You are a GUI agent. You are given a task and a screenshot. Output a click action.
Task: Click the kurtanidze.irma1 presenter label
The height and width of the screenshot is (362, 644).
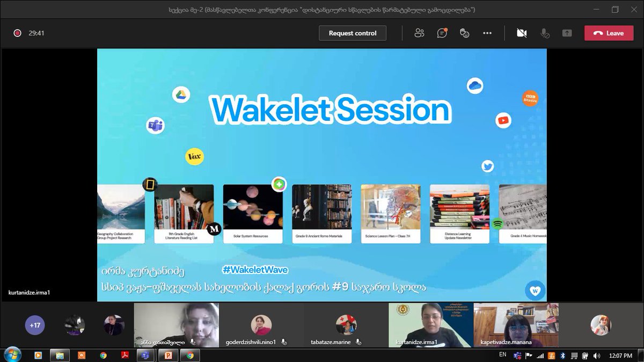pos(28,293)
